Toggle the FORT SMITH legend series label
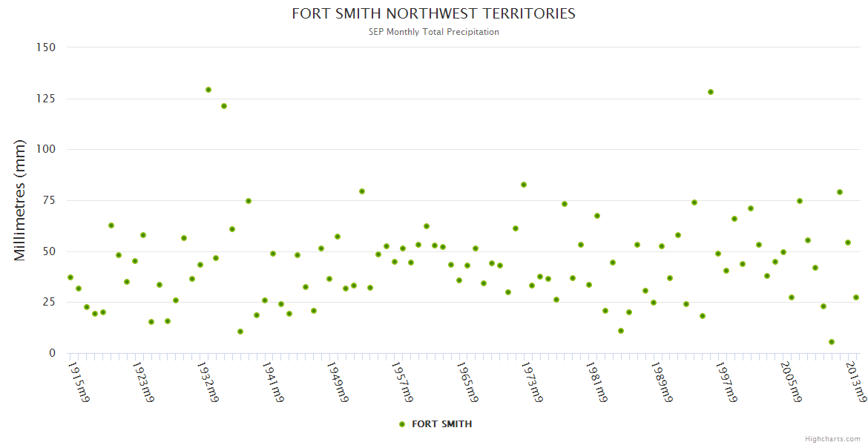The image size is (868, 445). (441, 424)
